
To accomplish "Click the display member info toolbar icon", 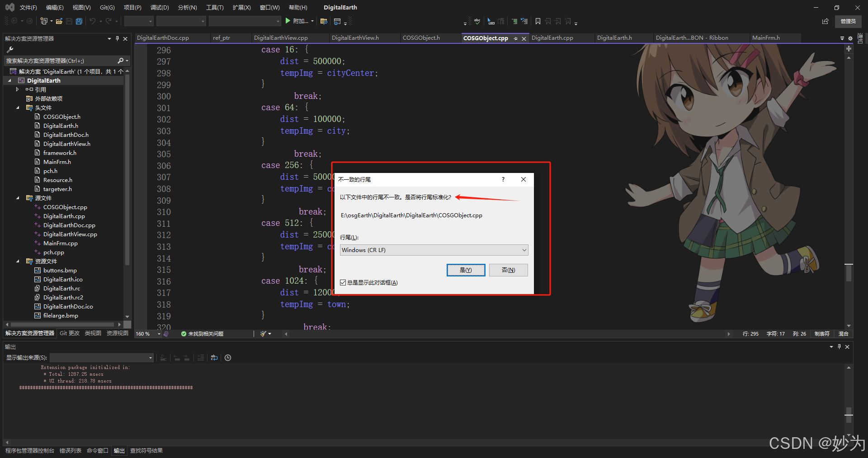I will (491, 21).
